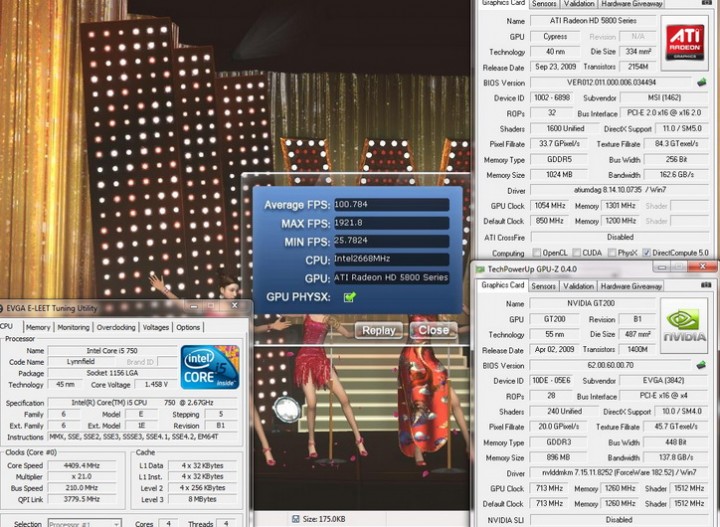Click screenshot camera icon in NVIDIA GPU-Z window
720x527 pixels.
tap(706, 285)
